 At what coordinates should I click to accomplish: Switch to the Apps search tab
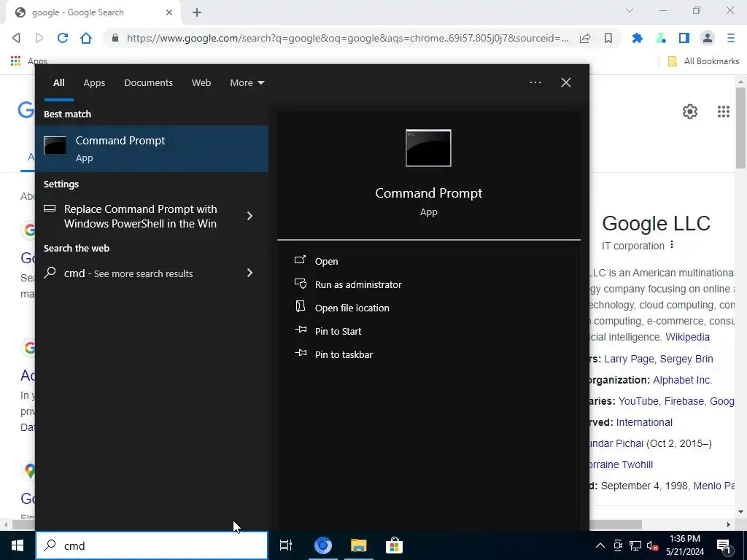pos(94,83)
